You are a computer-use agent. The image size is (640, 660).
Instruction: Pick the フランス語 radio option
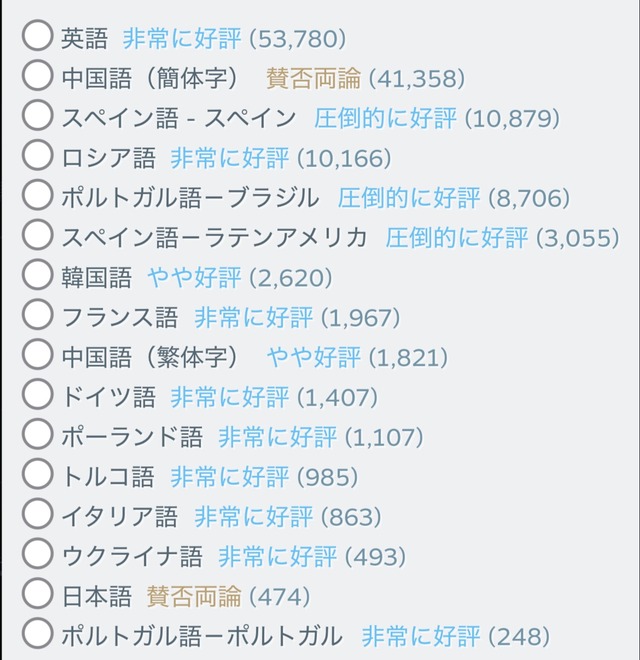pos(37,317)
